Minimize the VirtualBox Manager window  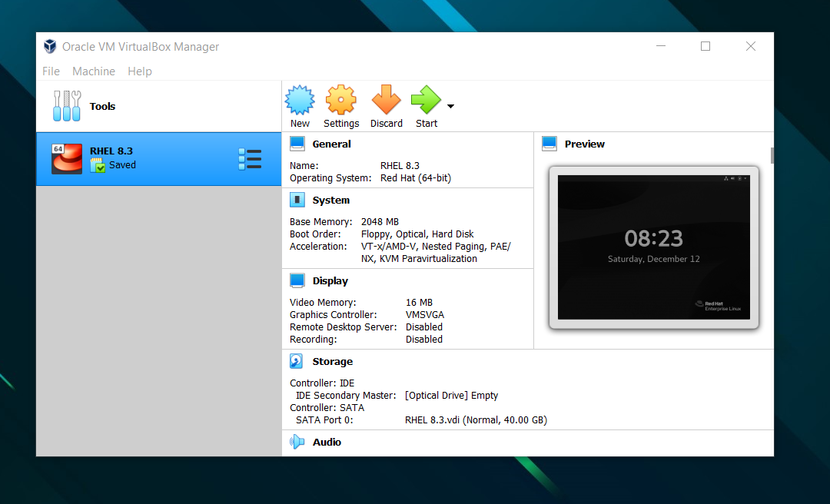661,46
